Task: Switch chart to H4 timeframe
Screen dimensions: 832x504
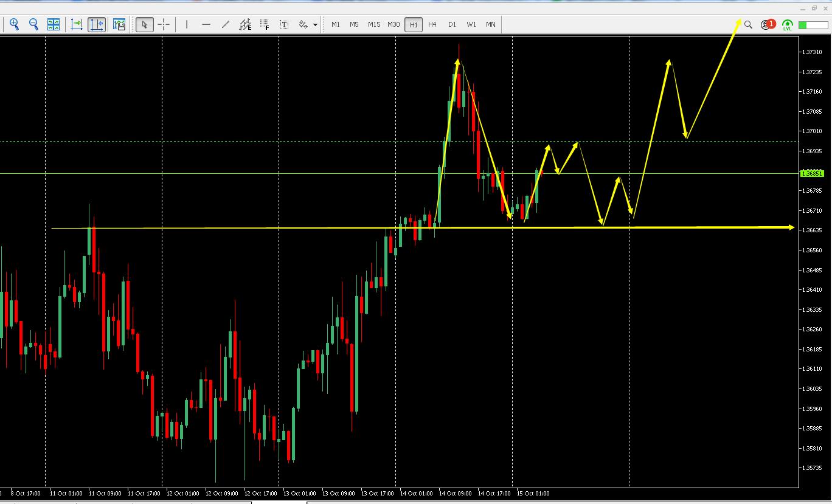Action: [432, 24]
